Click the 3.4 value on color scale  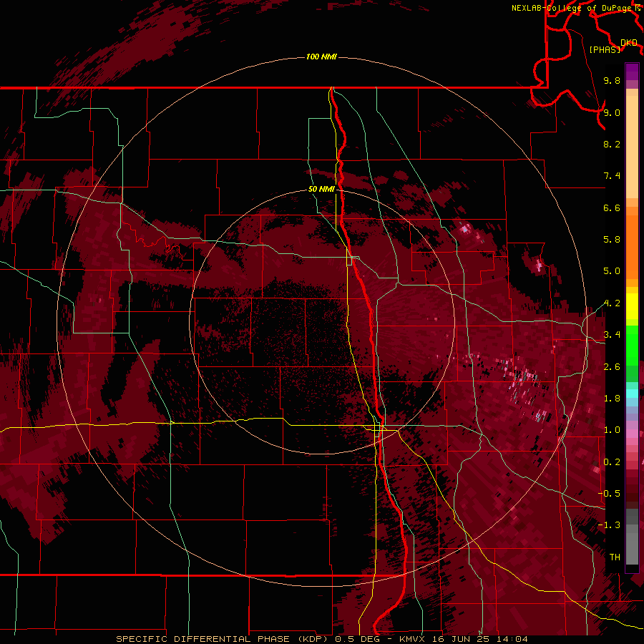point(612,335)
